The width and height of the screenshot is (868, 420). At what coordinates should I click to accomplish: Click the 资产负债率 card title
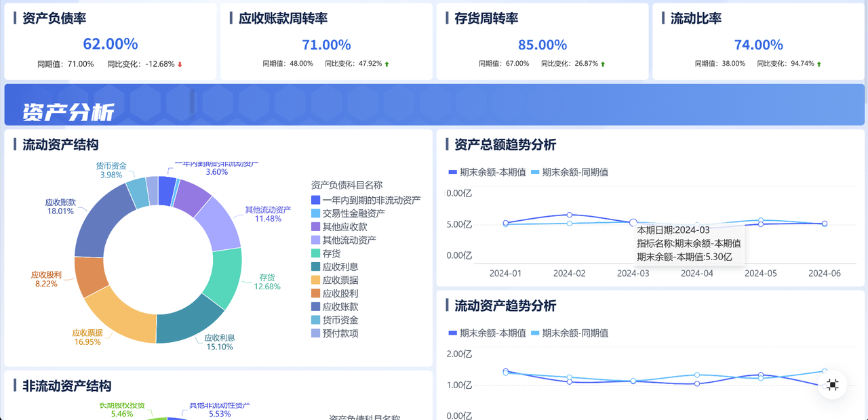[54, 18]
